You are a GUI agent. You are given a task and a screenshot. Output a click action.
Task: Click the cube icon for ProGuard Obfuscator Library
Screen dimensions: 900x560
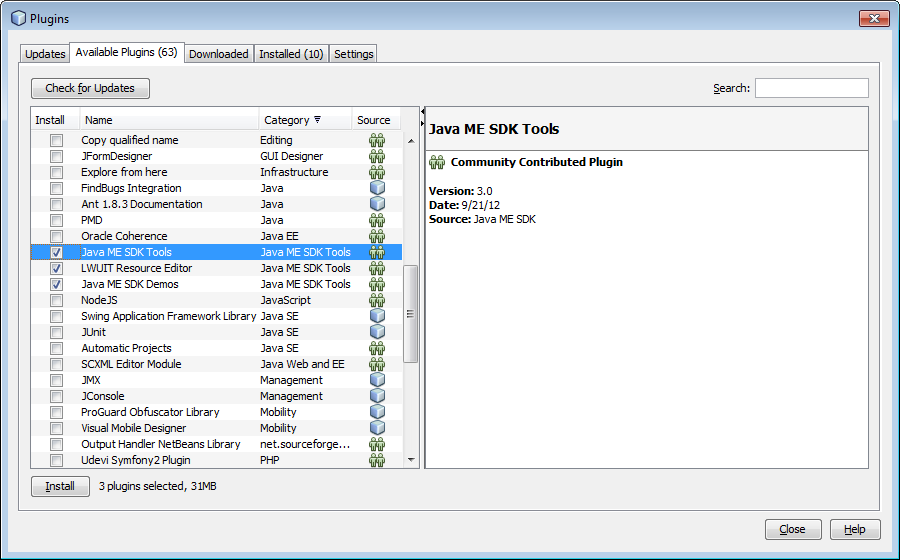377,412
